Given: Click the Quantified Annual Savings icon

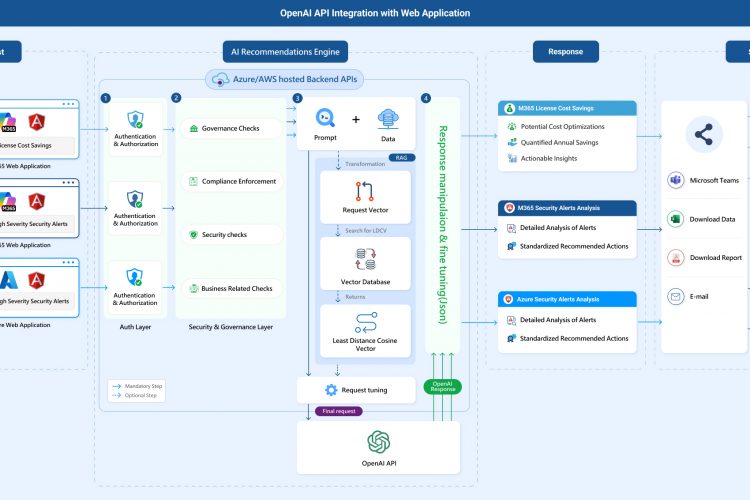Looking at the screenshot, I should coord(512,142).
